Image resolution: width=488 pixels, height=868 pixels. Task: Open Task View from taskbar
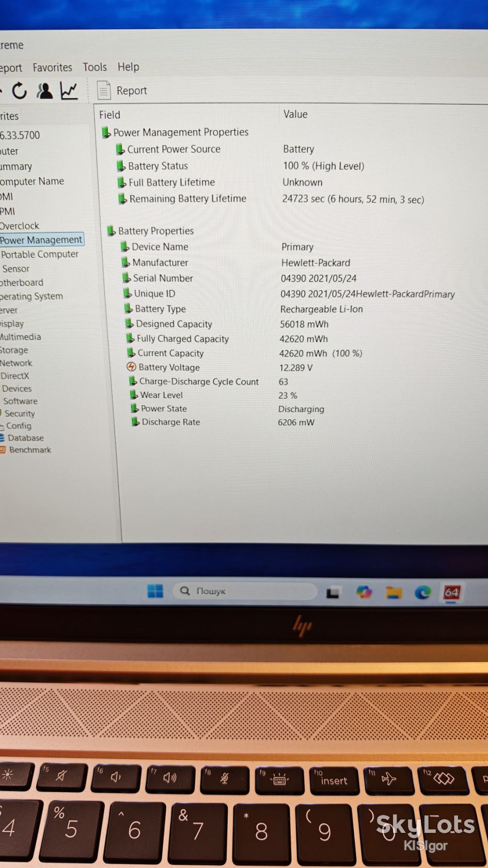click(333, 592)
